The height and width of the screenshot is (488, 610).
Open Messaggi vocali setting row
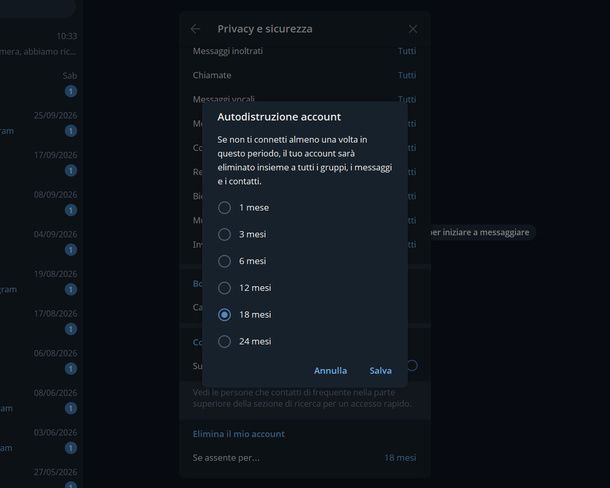305,98
